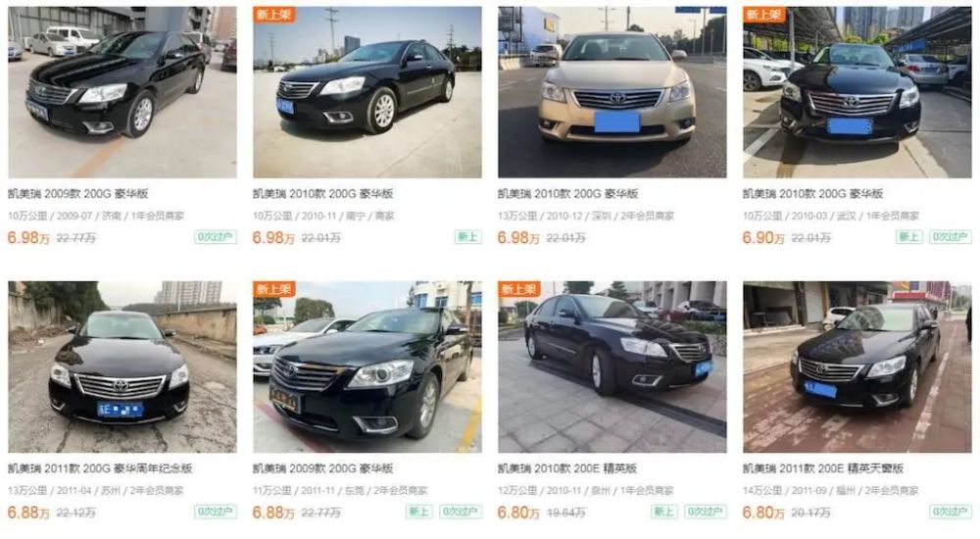Click the 新上架 badge on Nanning car
The height and width of the screenshot is (539, 980).
[273, 15]
